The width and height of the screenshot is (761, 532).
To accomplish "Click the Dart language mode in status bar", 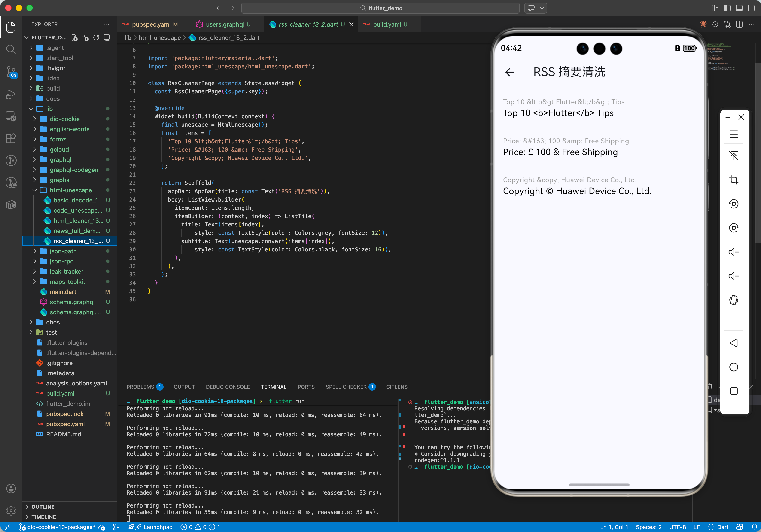I will (722, 527).
